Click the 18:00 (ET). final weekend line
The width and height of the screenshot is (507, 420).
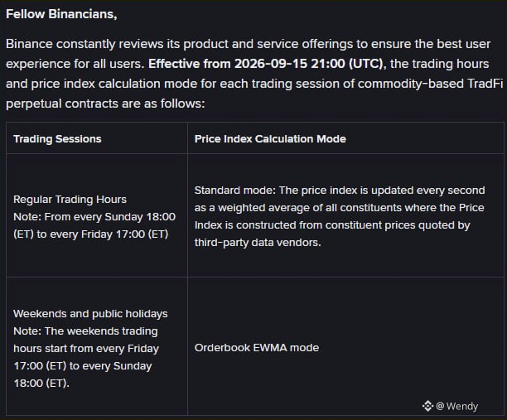pyautogui.click(x=41, y=384)
